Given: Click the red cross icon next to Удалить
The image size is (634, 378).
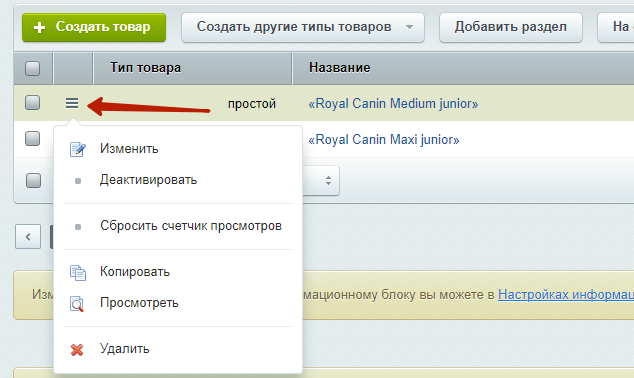Looking at the screenshot, I should coord(77,350).
